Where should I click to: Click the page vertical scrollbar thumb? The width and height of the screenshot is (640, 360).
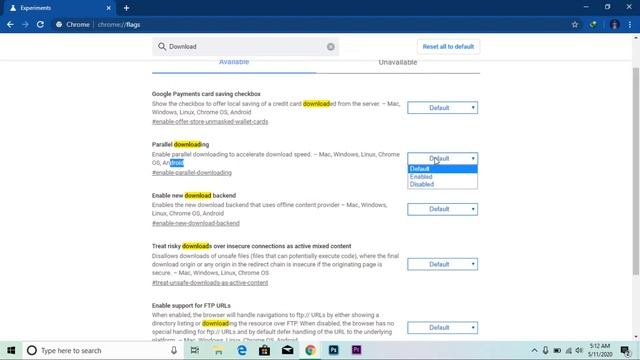tap(636, 171)
